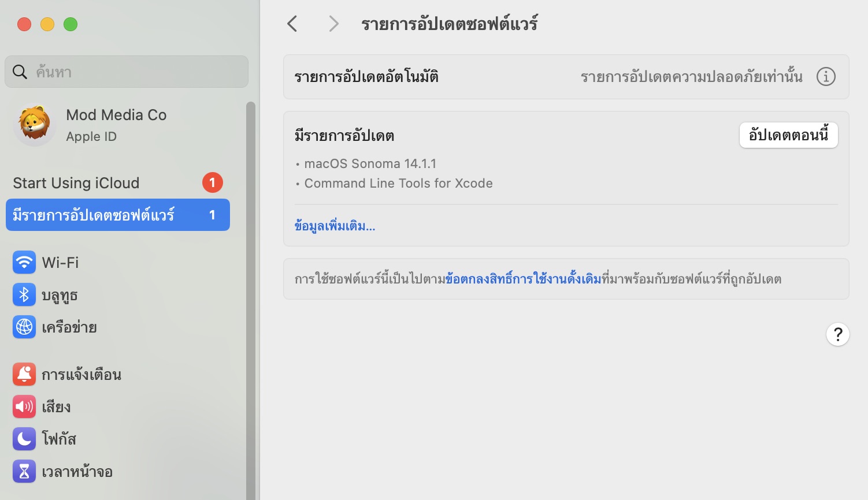
Task: Click the Screen Time hourglass icon
Action: [x=24, y=472]
